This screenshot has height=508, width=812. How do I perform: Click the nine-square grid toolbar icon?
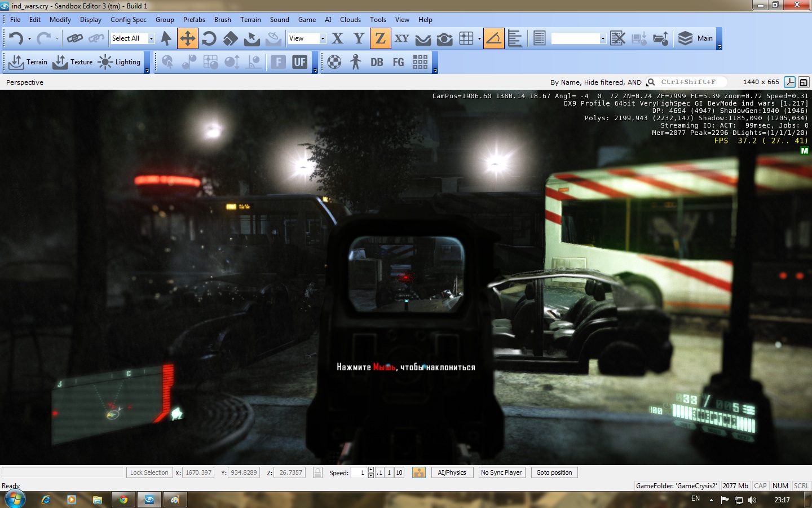coord(420,62)
